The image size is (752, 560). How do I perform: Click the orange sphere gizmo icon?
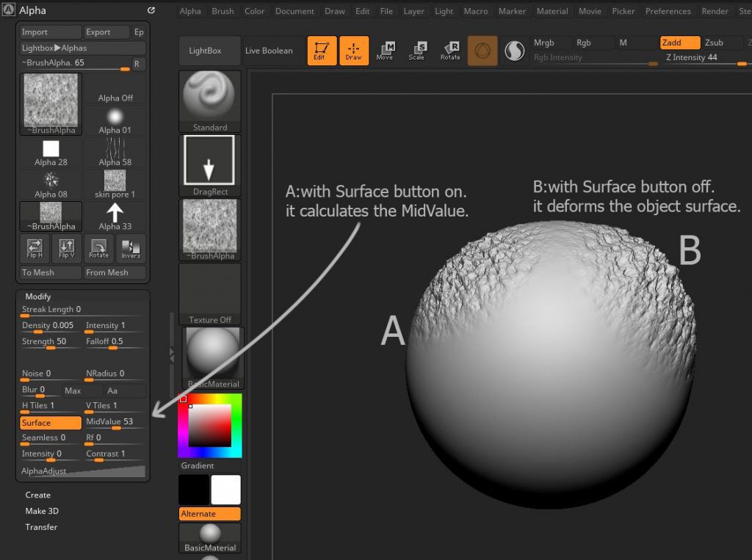pos(482,51)
